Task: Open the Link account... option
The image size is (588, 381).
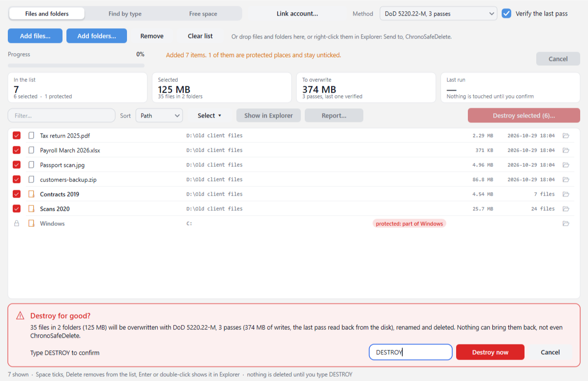Action: 297,14
